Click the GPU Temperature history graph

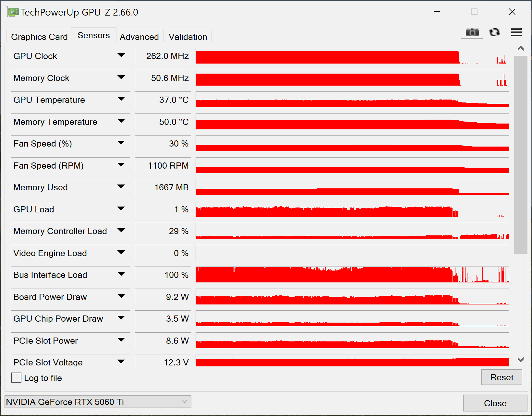[352, 100]
